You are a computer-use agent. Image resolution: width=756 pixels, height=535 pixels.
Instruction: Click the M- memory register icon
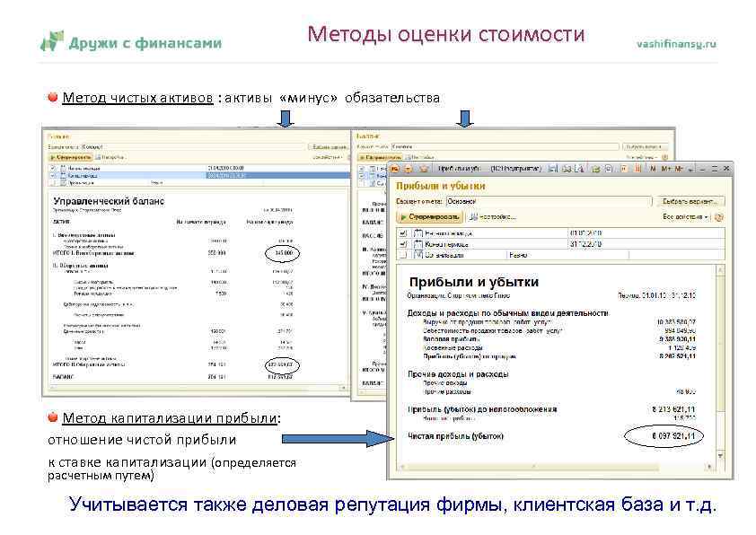pyautogui.click(x=680, y=168)
